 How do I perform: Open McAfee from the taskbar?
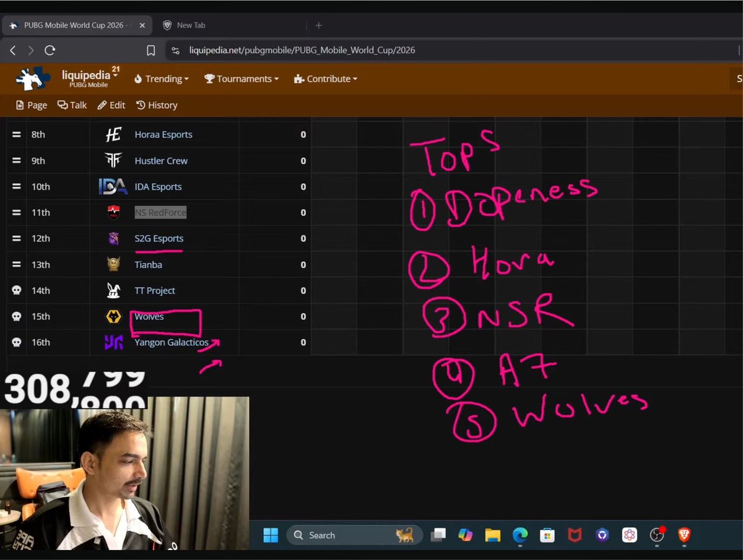coord(575,535)
